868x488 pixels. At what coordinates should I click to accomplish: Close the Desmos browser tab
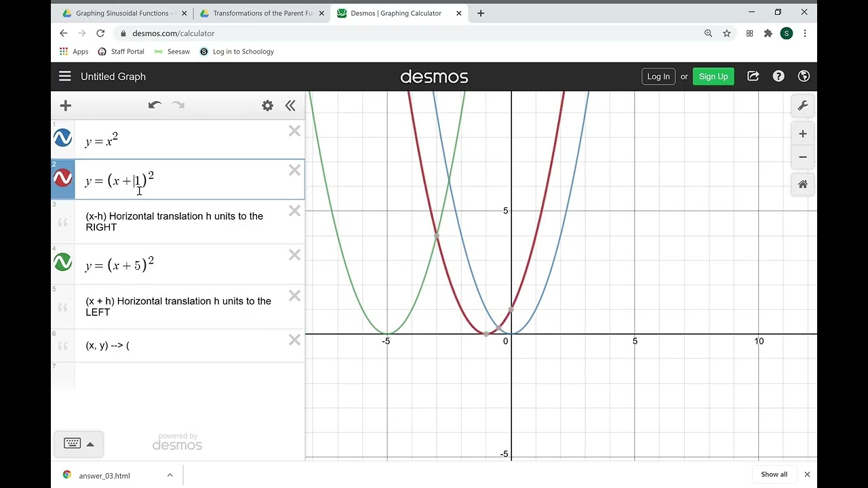point(459,13)
